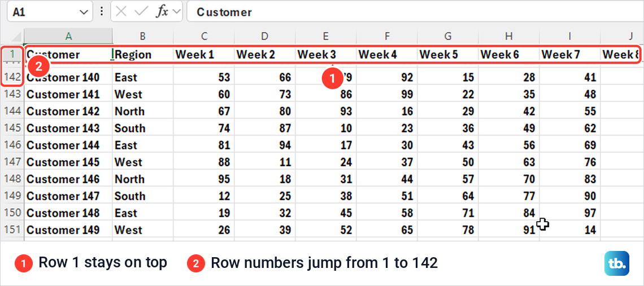The height and width of the screenshot is (286, 644).
Task: Select the cell Customer 145
Action: 68,162
